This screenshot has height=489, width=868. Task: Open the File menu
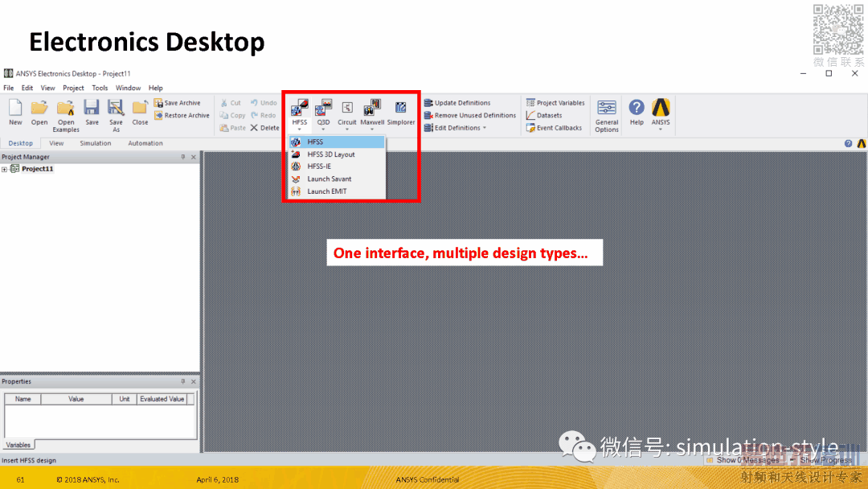click(9, 88)
